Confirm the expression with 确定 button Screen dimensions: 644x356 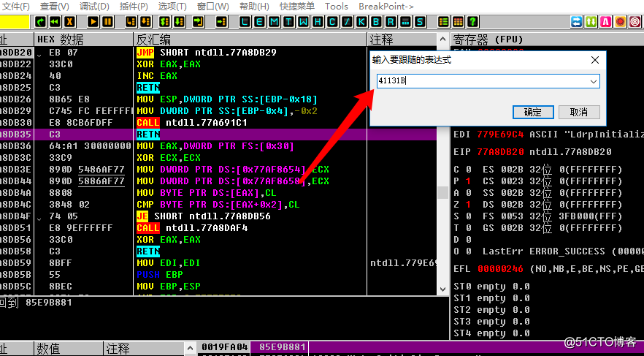click(533, 113)
